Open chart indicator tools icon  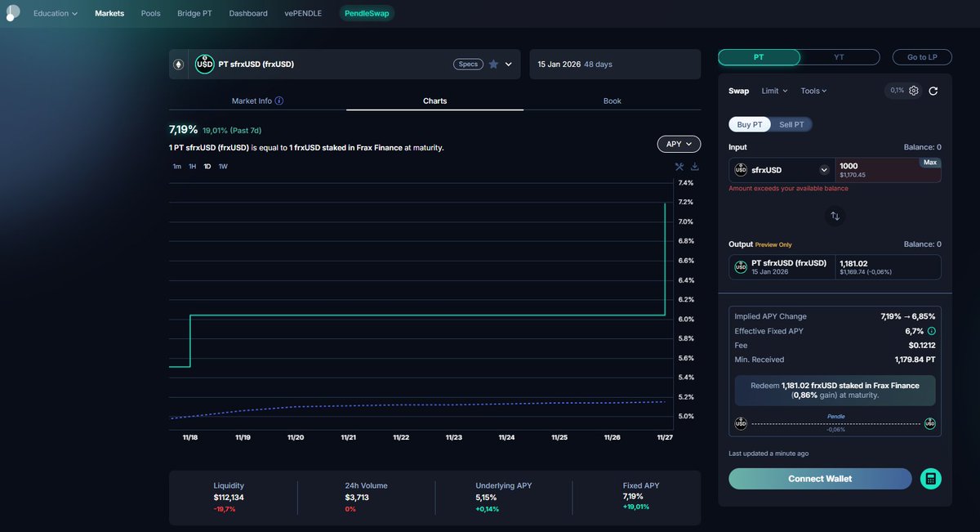[679, 166]
